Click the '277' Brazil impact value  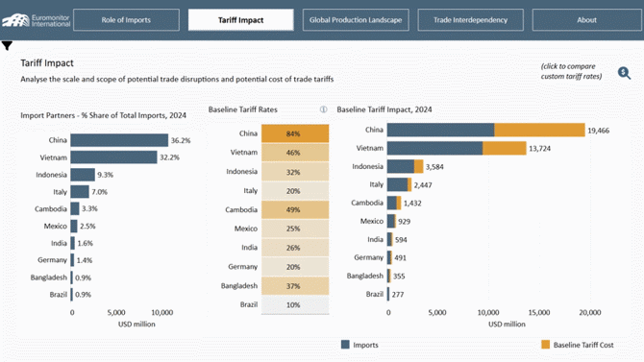(x=398, y=294)
